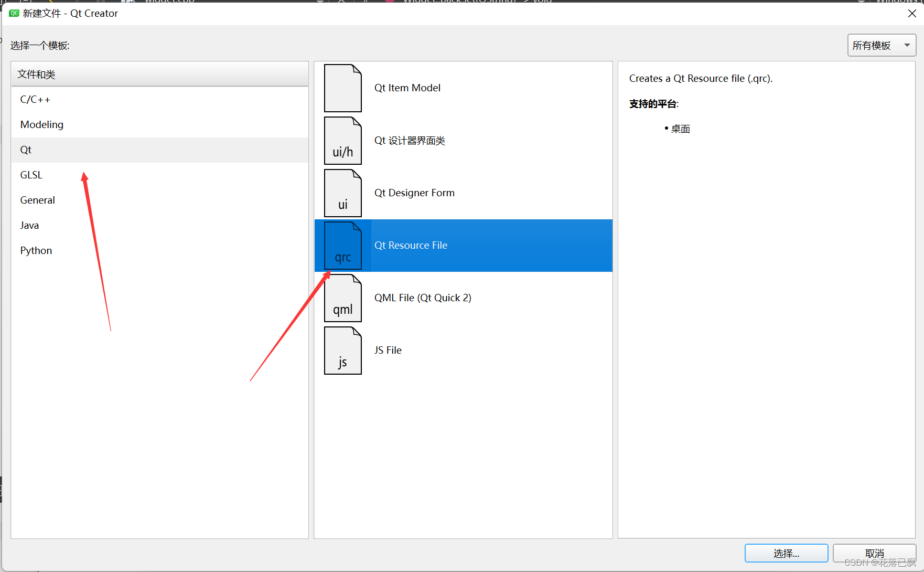Click the 桌面 platform entry
Viewport: 924px width, 572px height.
click(x=680, y=129)
